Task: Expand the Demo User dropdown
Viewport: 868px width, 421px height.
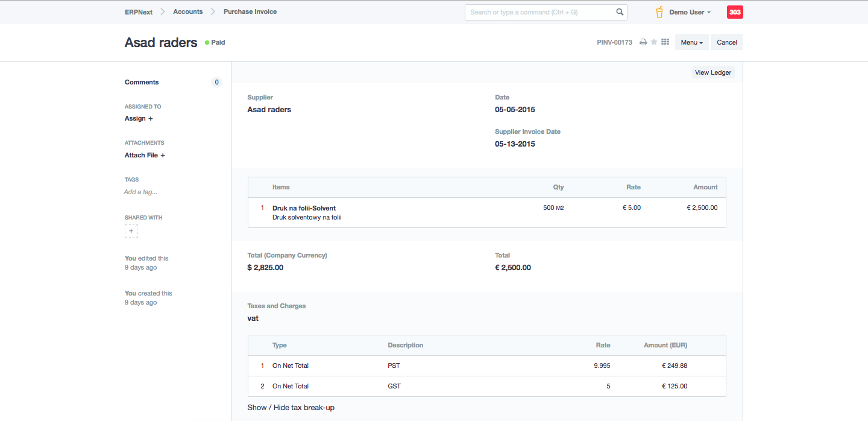Action: coord(690,12)
